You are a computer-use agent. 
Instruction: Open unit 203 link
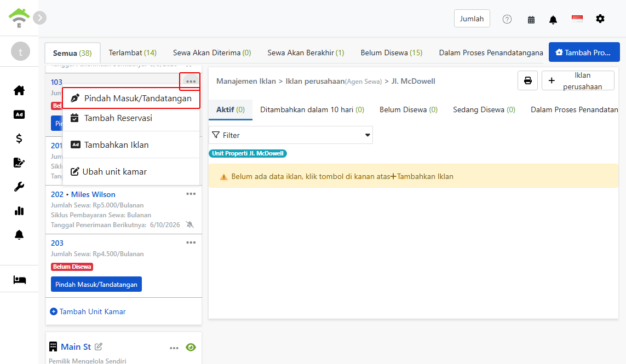coord(57,243)
